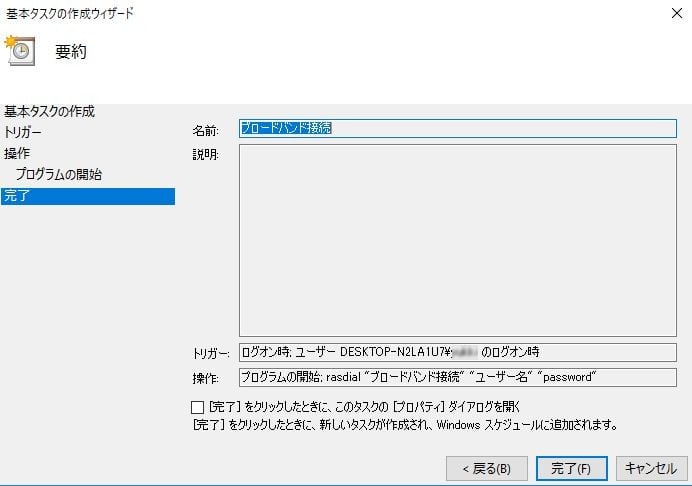The width and height of the screenshot is (692, 486).
Task: Click the action summary field showing rasdial
Action: tap(457, 377)
